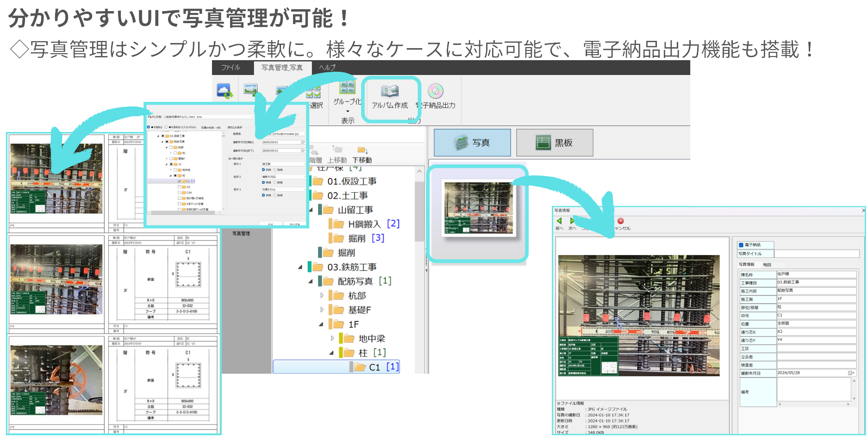Screen dimensions: 868x445
Task: Select the 降順 radio for 条件3
Action: pyautogui.click(x=275, y=195)
